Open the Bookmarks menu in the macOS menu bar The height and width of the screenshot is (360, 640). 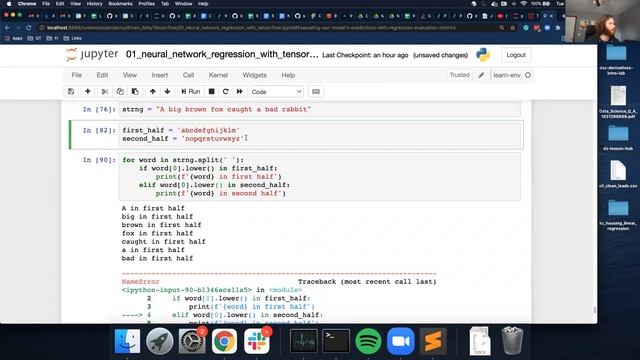120,4
